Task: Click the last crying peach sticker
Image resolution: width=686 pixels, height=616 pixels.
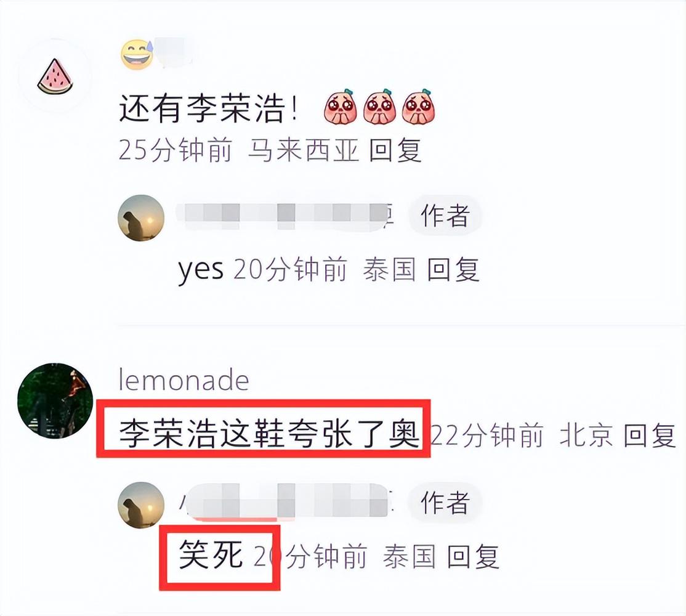Action: (x=418, y=107)
